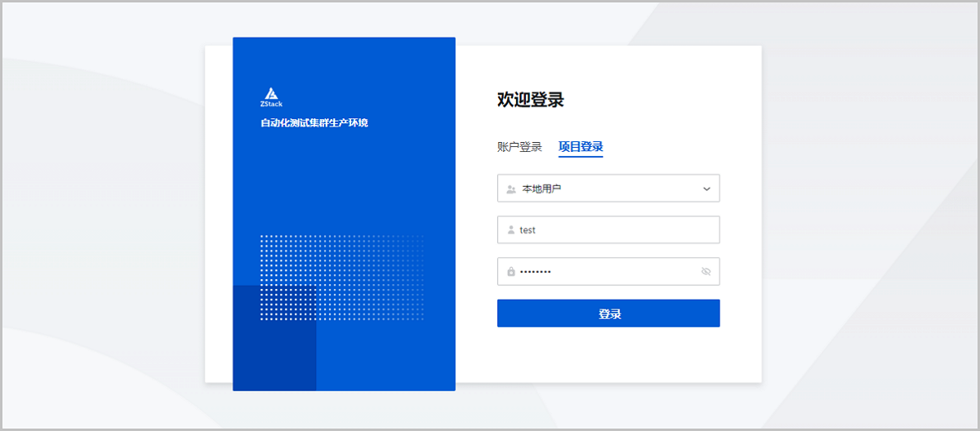Click the white dotted grid pattern graphic
The height and width of the screenshot is (431, 980).
(341, 278)
